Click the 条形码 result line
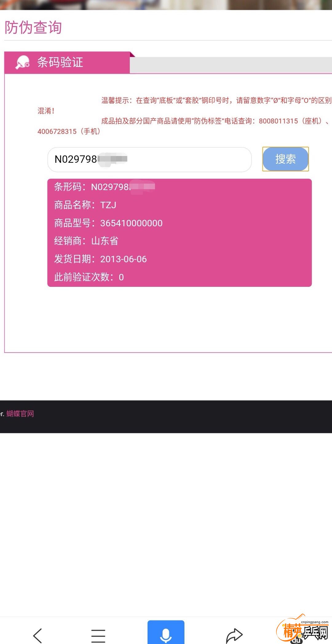This screenshot has height=644, width=332. 105,187
